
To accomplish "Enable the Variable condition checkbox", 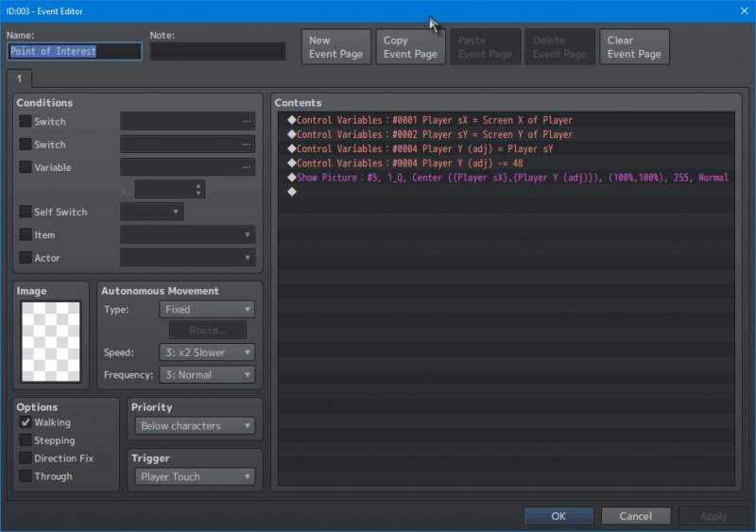I will [x=26, y=167].
